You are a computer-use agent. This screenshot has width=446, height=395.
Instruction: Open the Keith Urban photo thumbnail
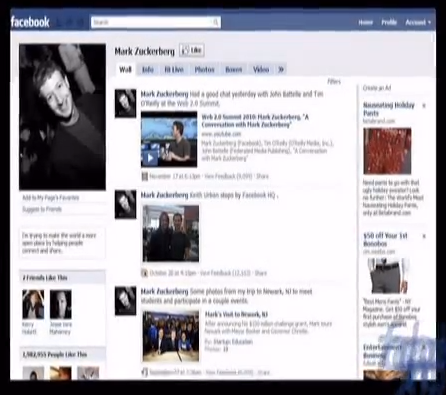point(171,233)
